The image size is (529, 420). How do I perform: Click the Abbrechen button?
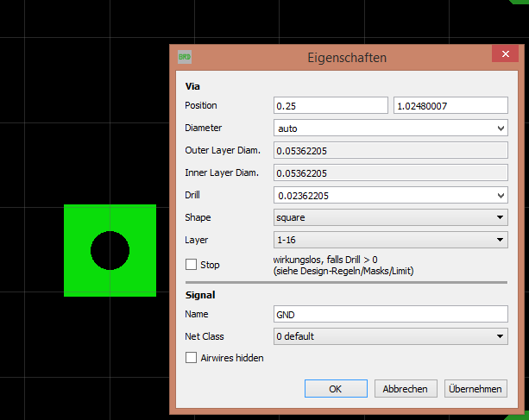(406, 389)
